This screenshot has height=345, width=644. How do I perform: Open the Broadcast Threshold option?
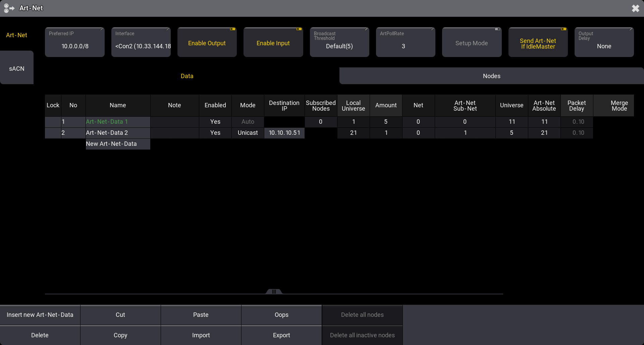coord(339,42)
